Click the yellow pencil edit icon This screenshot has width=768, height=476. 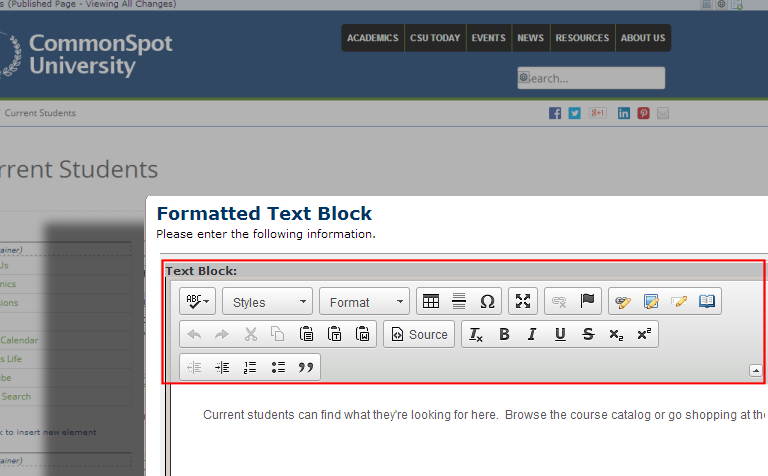tap(679, 301)
